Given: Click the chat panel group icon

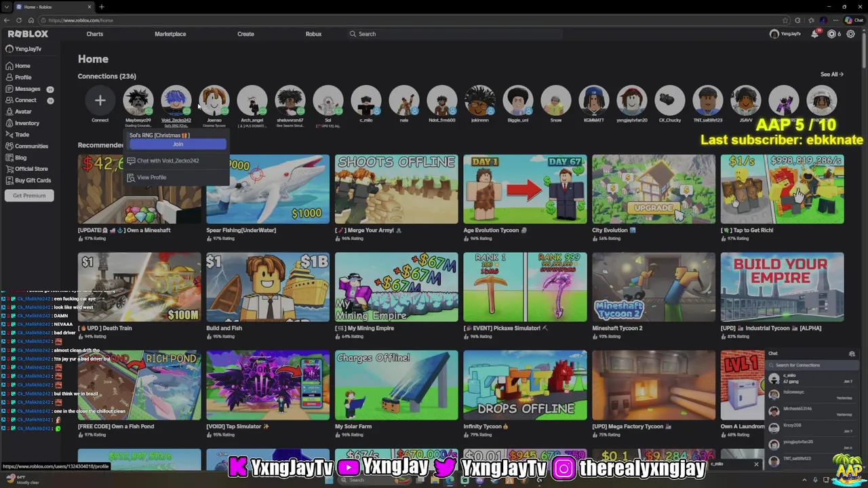Looking at the screenshot, I should tap(852, 354).
